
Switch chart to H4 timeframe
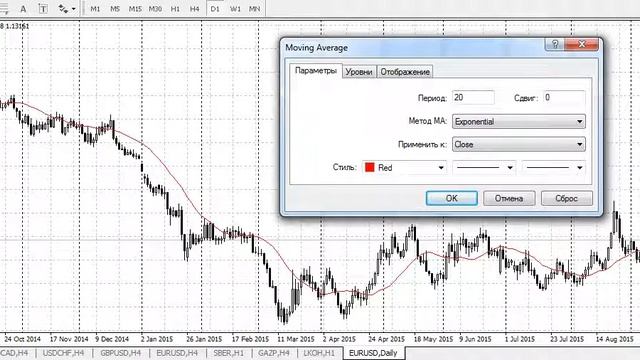[x=195, y=9]
